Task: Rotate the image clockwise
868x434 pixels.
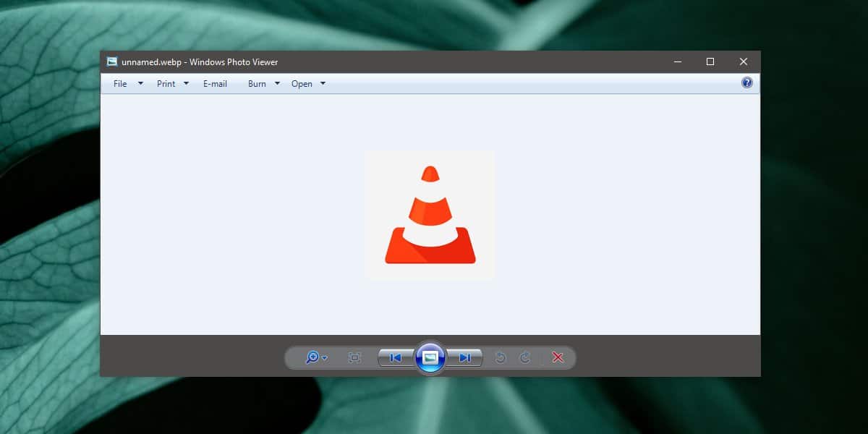Action: [526, 357]
